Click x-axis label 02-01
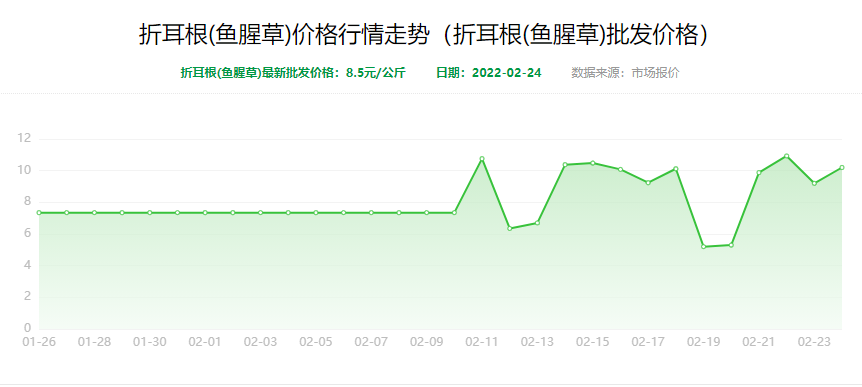 click(x=205, y=342)
